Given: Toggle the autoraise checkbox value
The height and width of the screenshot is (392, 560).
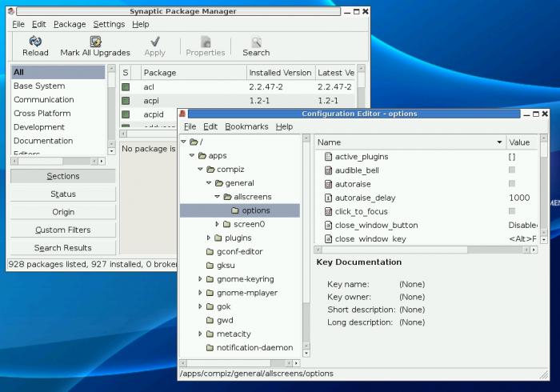Looking at the screenshot, I should click(512, 184).
